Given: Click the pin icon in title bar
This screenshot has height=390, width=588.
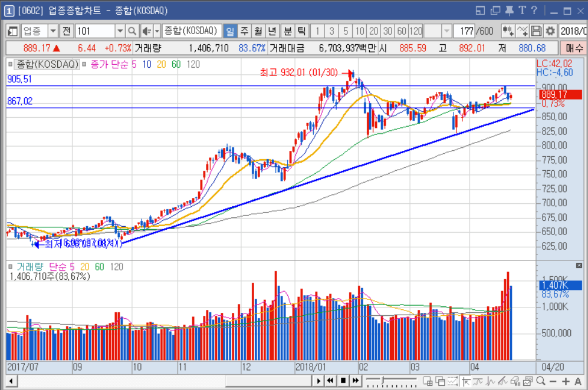Looking at the screenshot, I should click(510, 10).
